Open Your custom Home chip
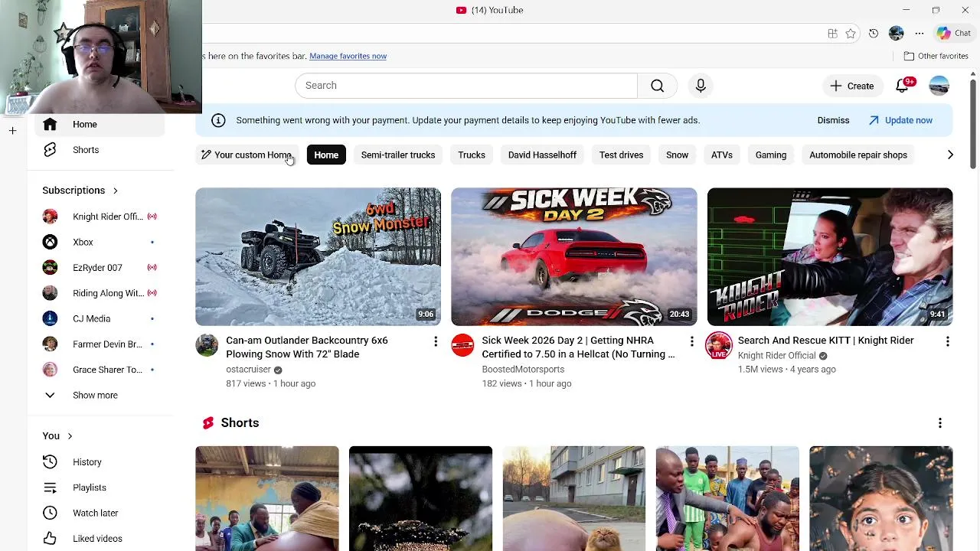980x551 pixels. 247,155
